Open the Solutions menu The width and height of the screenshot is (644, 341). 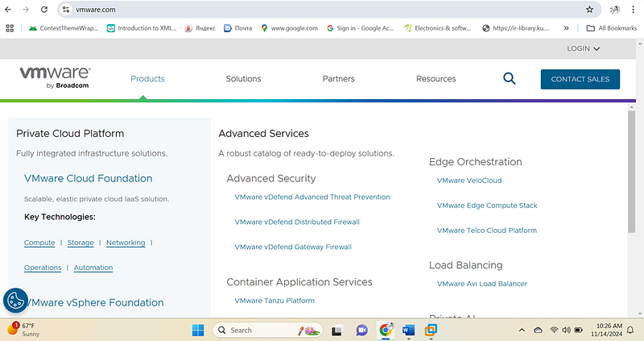(243, 78)
